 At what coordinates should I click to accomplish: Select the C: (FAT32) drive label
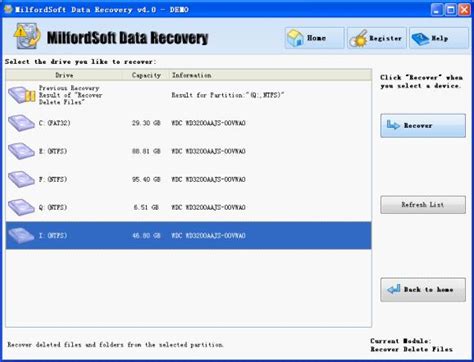click(55, 123)
